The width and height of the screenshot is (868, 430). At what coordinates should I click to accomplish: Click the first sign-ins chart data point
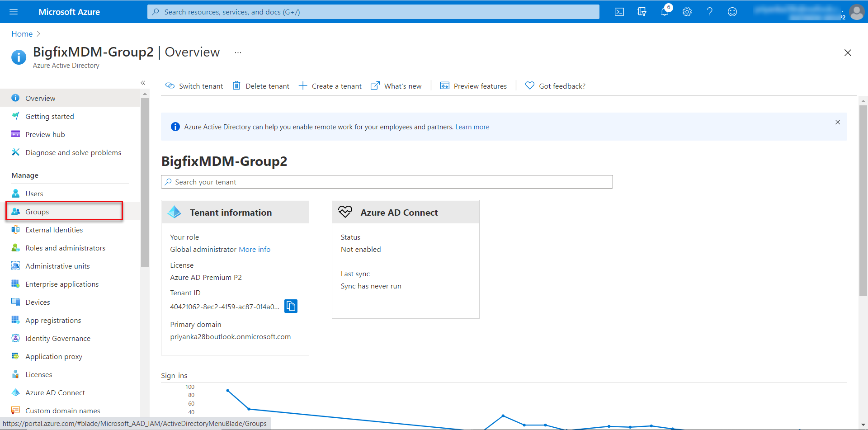pyautogui.click(x=227, y=390)
